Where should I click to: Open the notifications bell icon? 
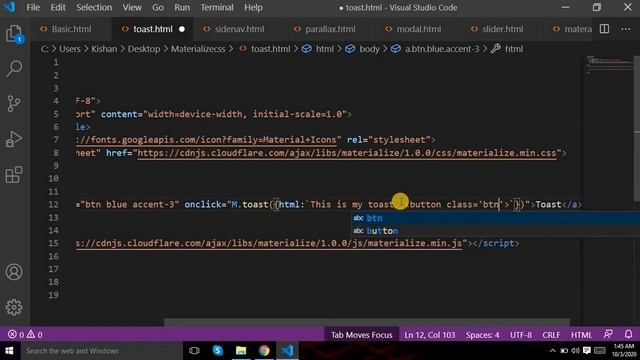pyautogui.click(x=629, y=334)
